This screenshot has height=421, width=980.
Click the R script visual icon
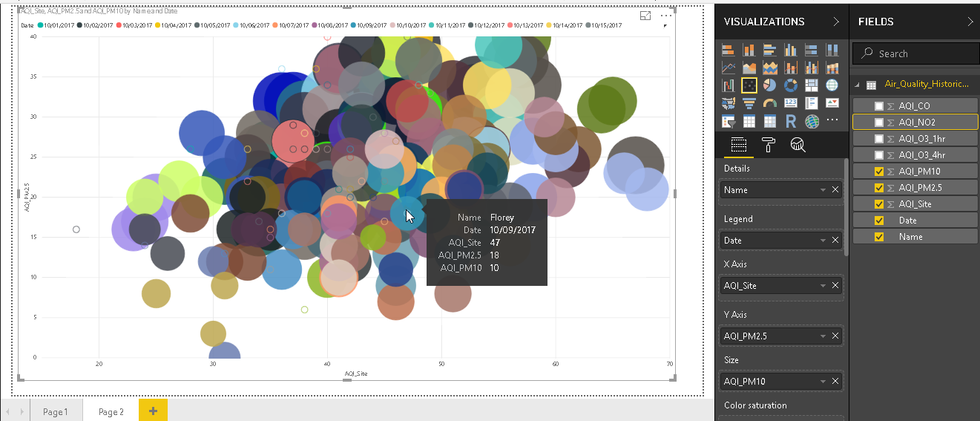[x=791, y=120]
